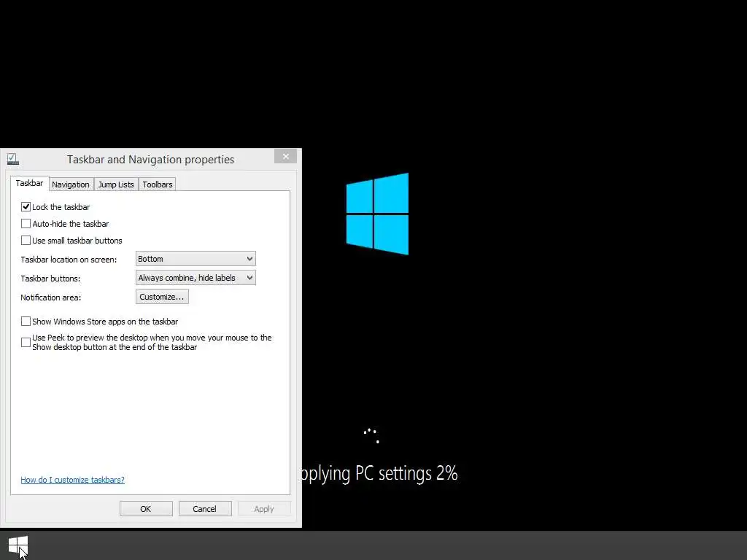Cancel the taskbar properties dialog
The width and height of the screenshot is (747, 560).
(205, 508)
